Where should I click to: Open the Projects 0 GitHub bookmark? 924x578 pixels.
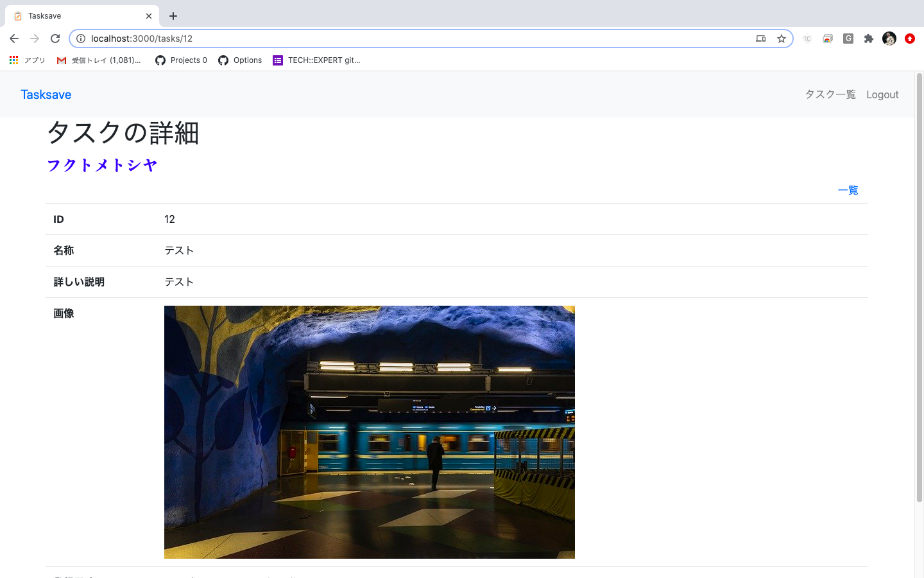click(x=182, y=60)
